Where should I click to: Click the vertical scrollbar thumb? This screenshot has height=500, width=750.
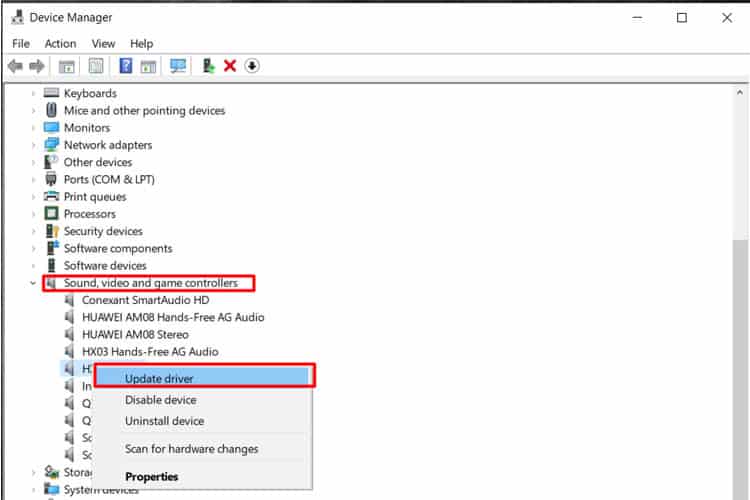(740, 368)
